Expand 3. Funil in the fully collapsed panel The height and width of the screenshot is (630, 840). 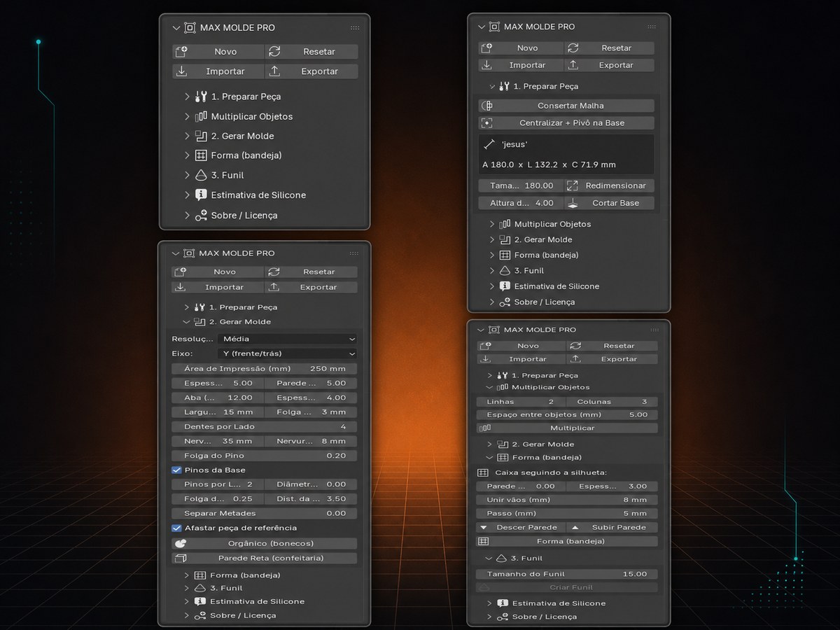[187, 175]
